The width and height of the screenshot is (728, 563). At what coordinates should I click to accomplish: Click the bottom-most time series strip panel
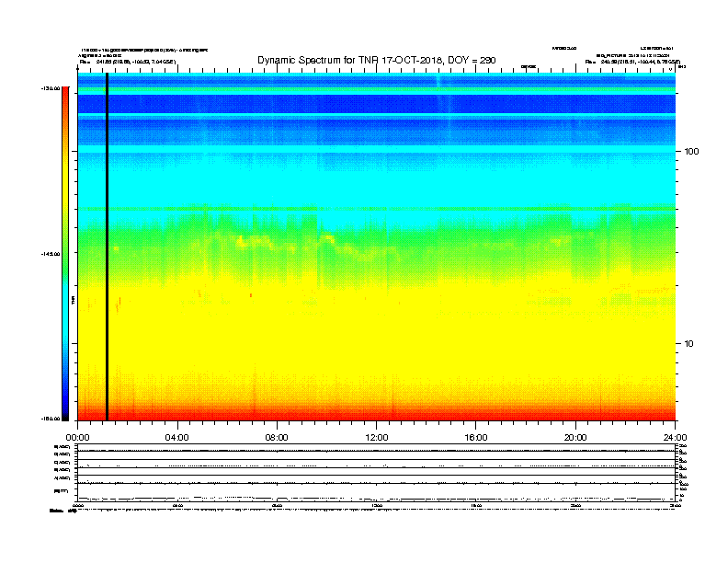pos(377,492)
